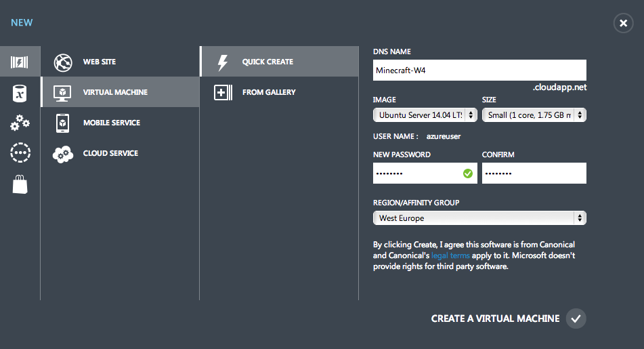Click the Quick Create lightning bolt icon

222,62
